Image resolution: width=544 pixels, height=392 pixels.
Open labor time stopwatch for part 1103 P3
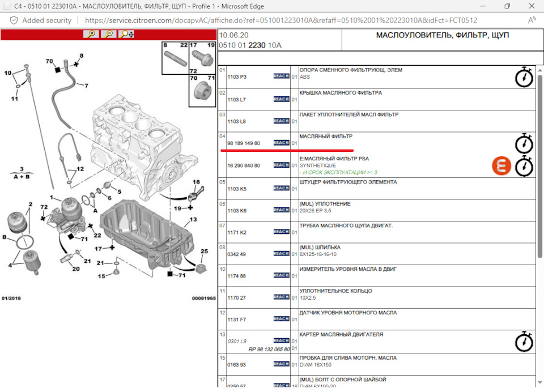(x=524, y=77)
